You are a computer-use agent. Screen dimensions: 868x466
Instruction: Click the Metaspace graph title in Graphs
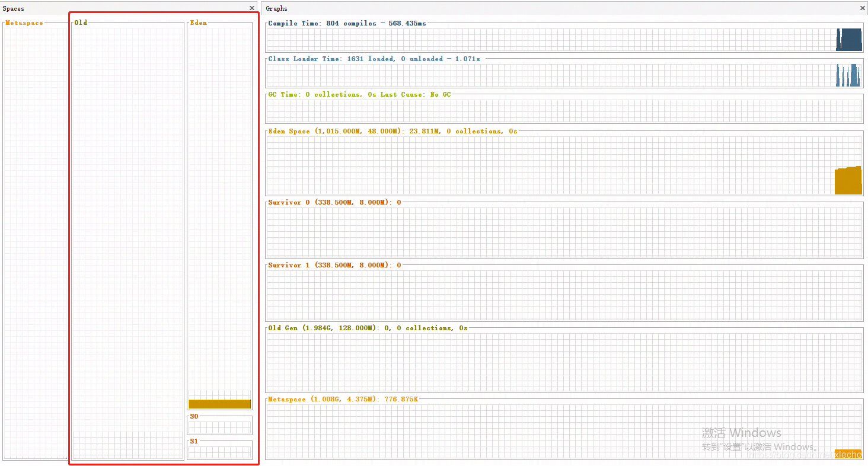pos(343,399)
